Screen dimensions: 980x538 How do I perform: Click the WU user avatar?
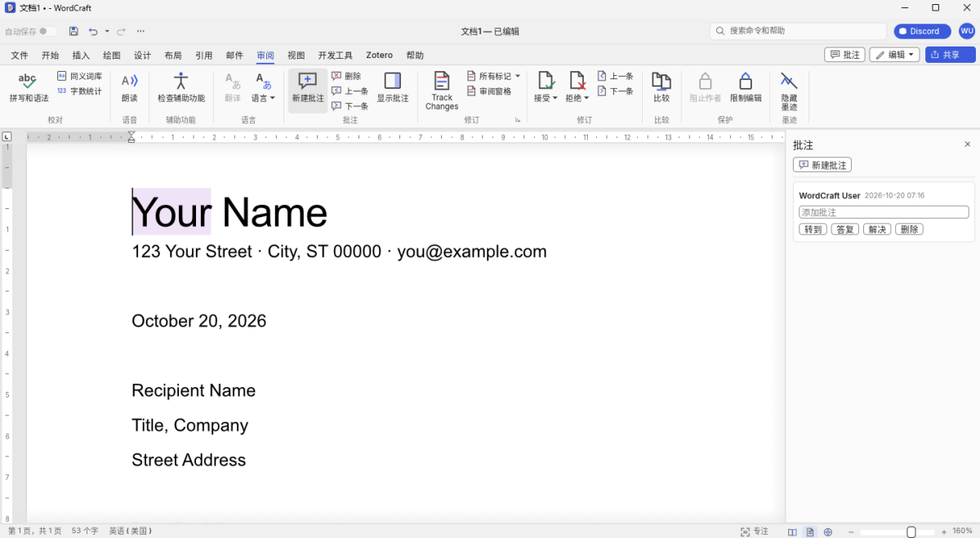[967, 31]
